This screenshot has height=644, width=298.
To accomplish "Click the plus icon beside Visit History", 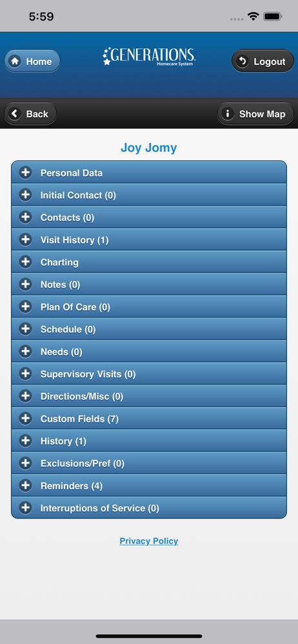I will [x=26, y=240].
